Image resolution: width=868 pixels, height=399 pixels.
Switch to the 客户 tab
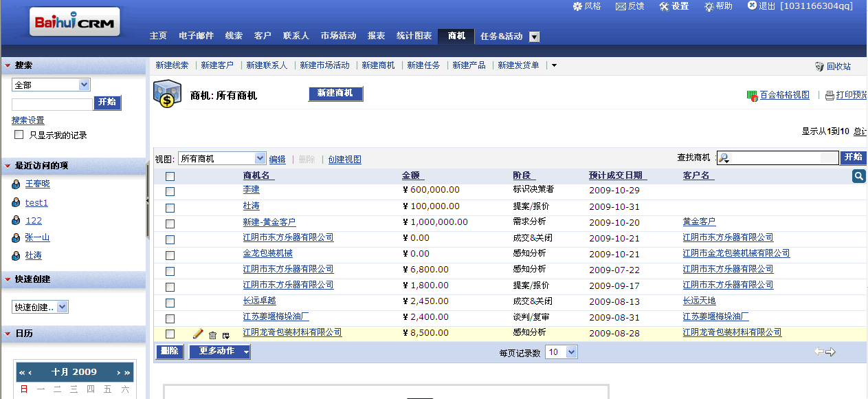tap(263, 36)
